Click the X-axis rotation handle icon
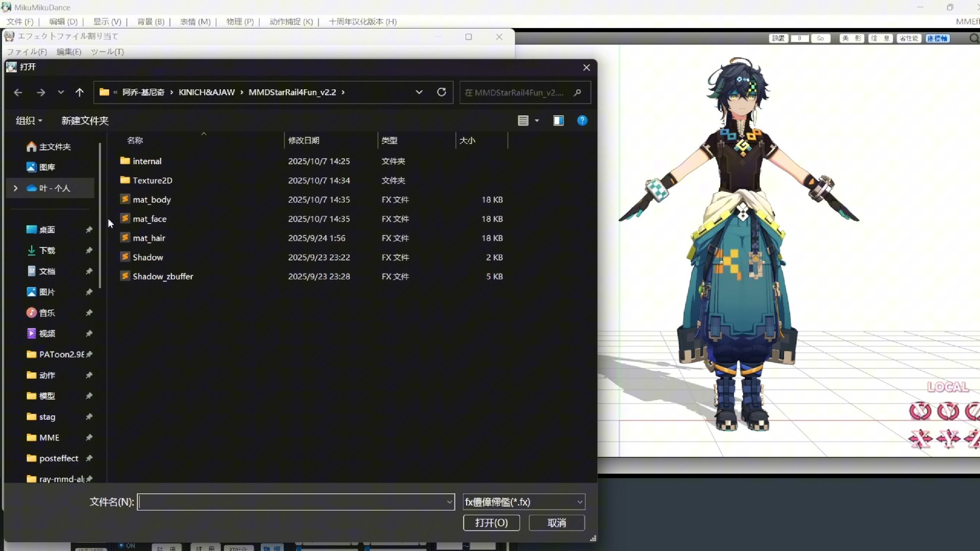The image size is (980, 551). 920,411
